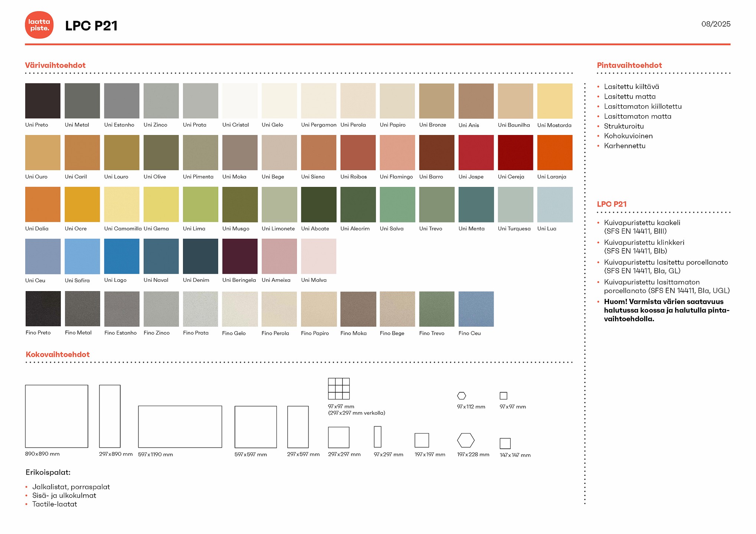Viewport: 756px width, 534px height.
Task: Pick the 147x147 mm small tile outline
Action: tap(505, 443)
